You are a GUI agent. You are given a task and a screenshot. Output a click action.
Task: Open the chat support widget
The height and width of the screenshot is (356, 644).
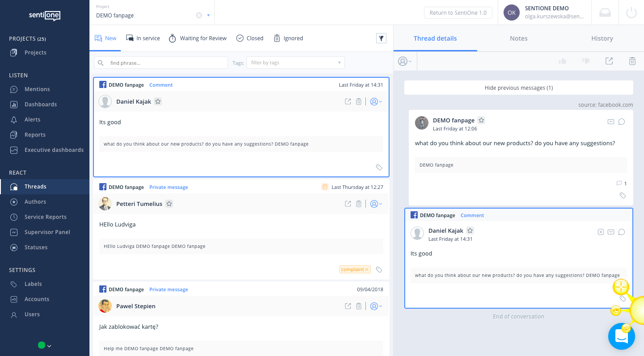[622, 336]
